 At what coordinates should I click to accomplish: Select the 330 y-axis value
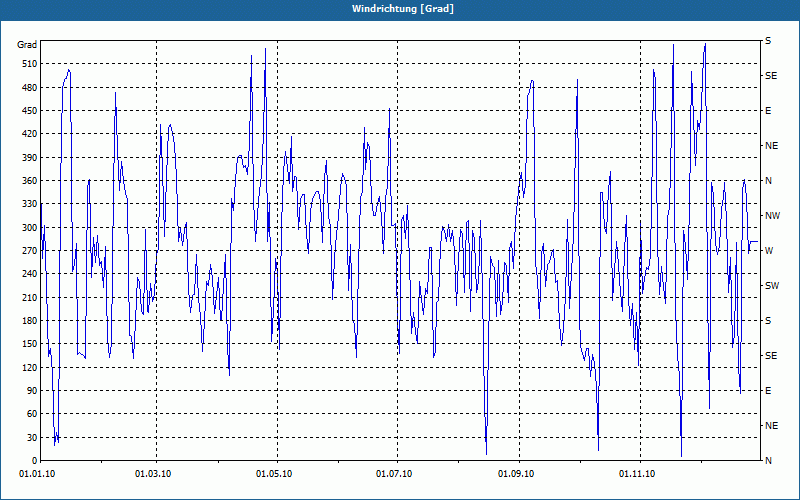[30, 204]
